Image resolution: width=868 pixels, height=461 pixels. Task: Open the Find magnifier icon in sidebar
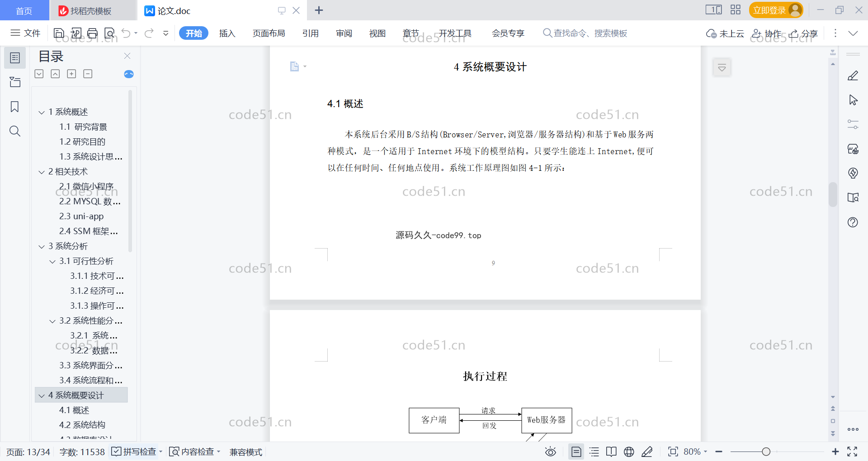click(x=15, y=131)
